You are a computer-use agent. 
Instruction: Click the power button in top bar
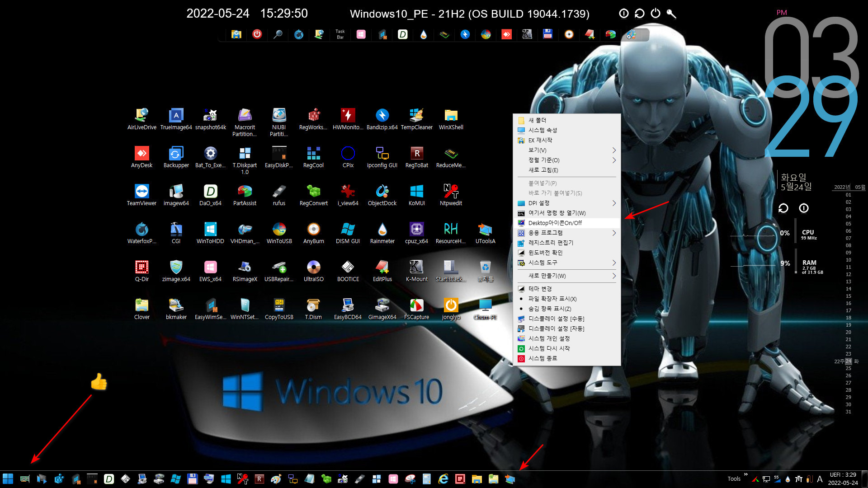656,14
